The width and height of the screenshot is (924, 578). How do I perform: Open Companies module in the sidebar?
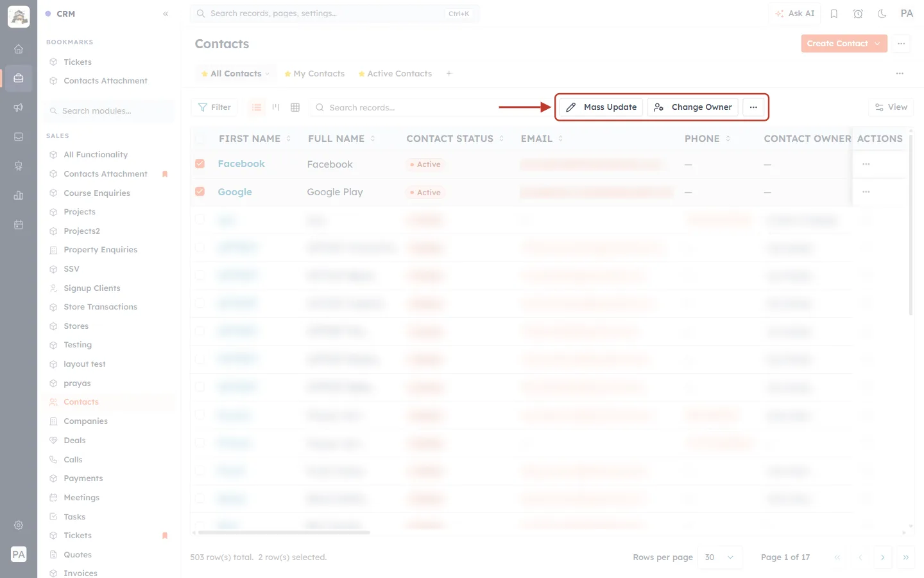(85, 421)
